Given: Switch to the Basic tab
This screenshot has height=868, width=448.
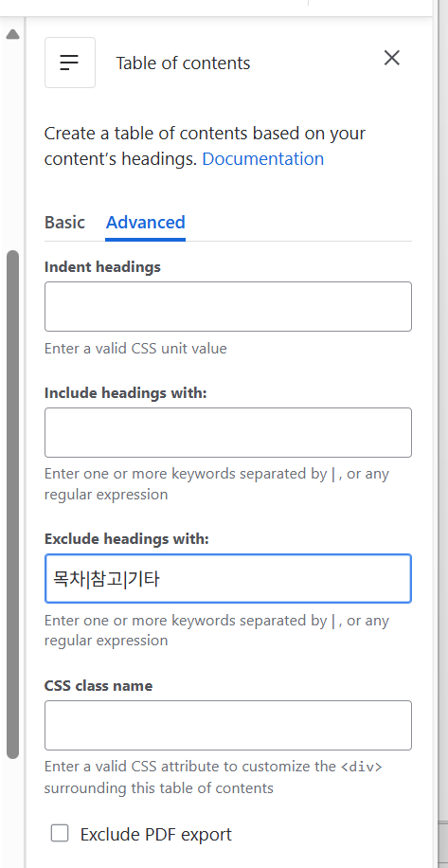Looking at the screenshot, I should click(x=64, y=223).
